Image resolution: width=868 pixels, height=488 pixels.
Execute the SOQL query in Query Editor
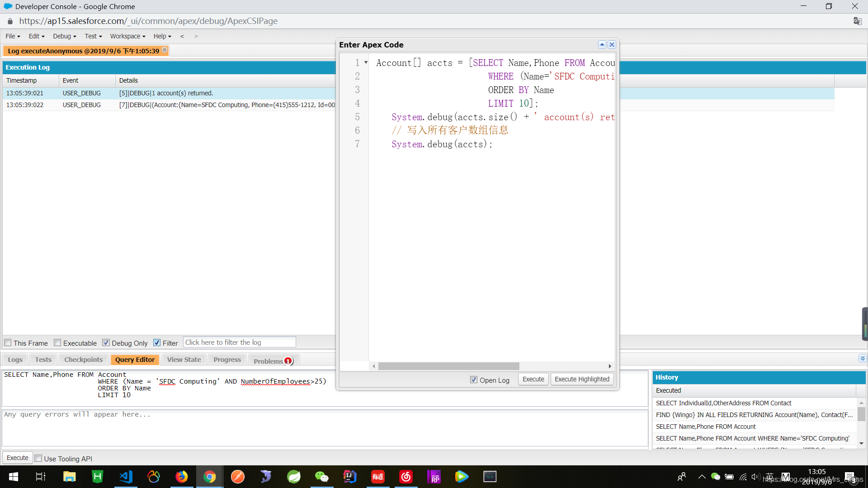(x=17, y=458)
